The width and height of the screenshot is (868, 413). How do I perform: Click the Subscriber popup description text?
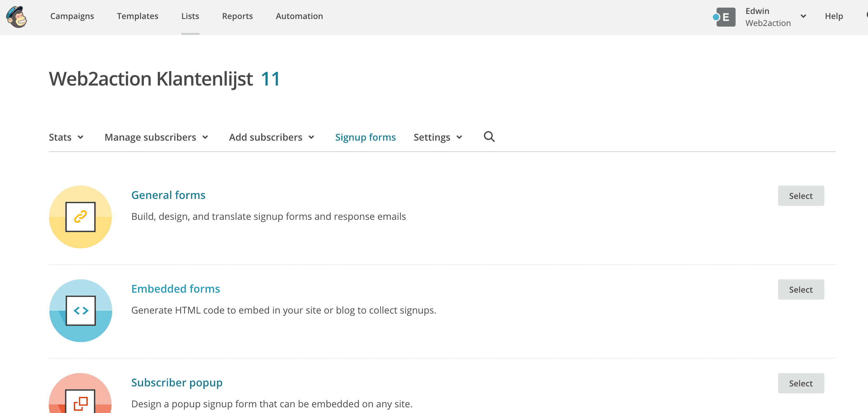[x=271, y=403]
